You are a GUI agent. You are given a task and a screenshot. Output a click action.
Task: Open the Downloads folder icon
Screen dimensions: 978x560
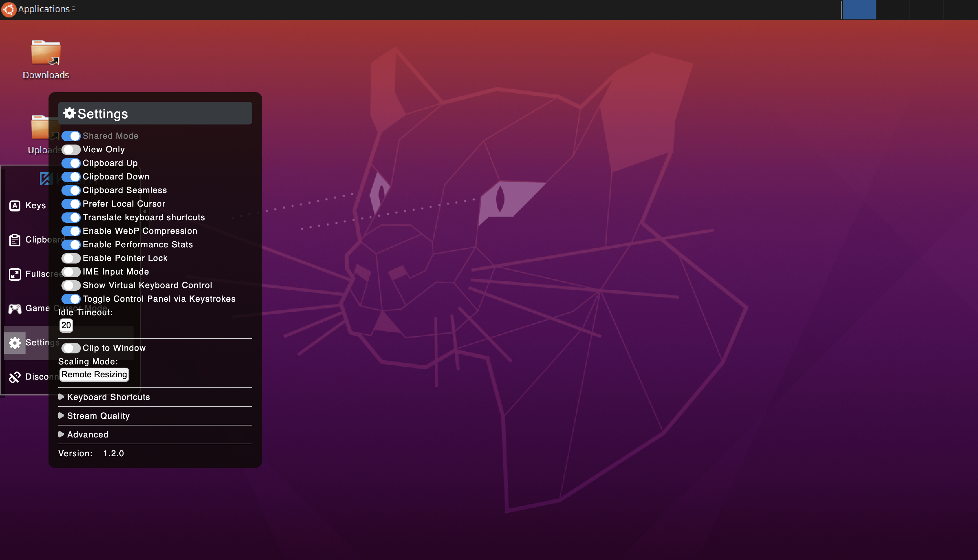46,53
